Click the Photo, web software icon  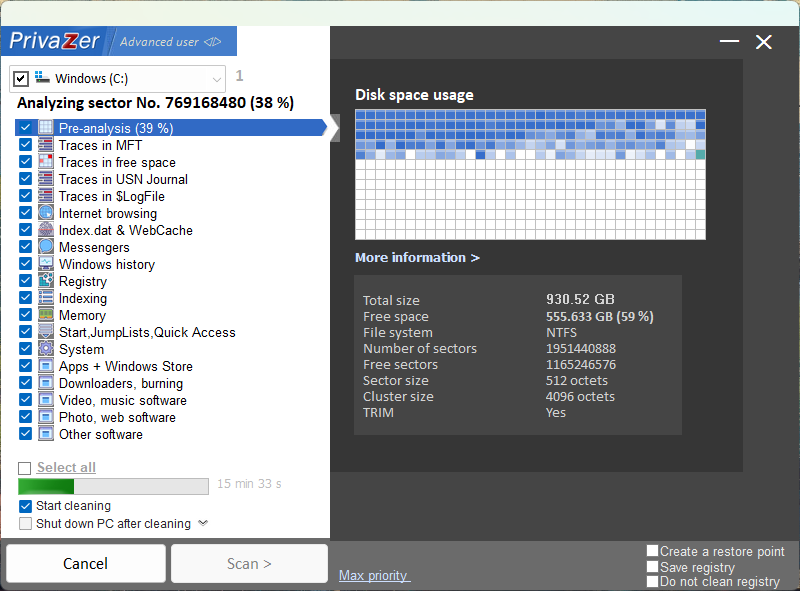click(x=46, y=416)
